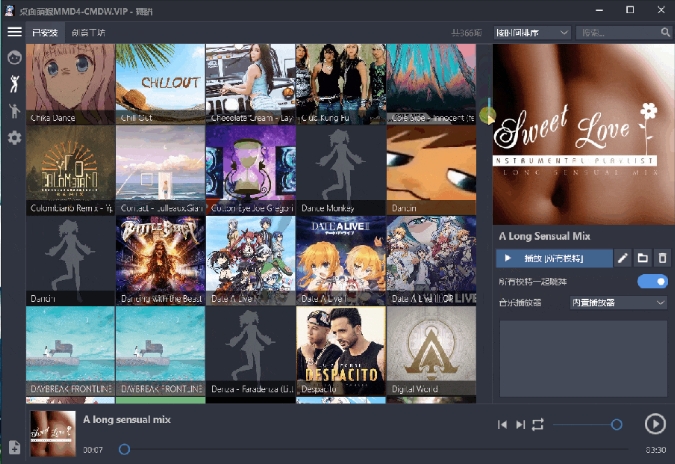675x464 pixels.
Task: Click the playback progress slider handle
Action: click(x=124, y=449)
